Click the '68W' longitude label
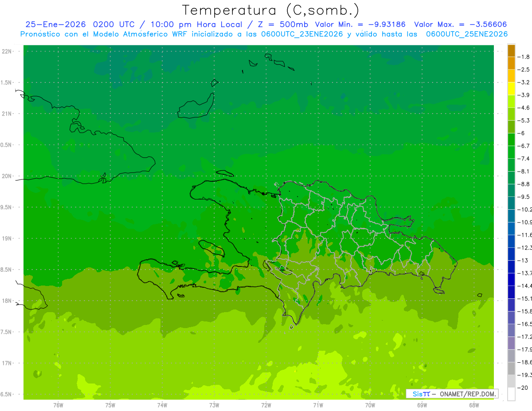The image size is (532, 411). [474, 405]
